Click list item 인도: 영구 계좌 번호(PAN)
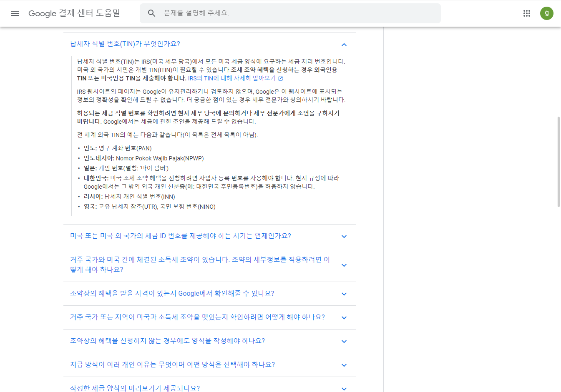Image resolution: width=561 pixels, height=392 pixels. [x=118, y=148]
